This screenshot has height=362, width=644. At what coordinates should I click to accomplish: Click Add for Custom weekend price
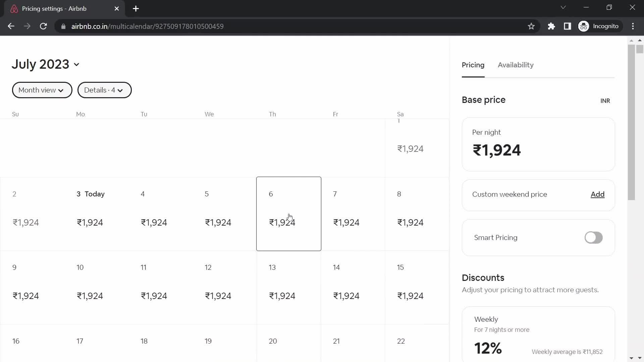click(x=598, y=194)
